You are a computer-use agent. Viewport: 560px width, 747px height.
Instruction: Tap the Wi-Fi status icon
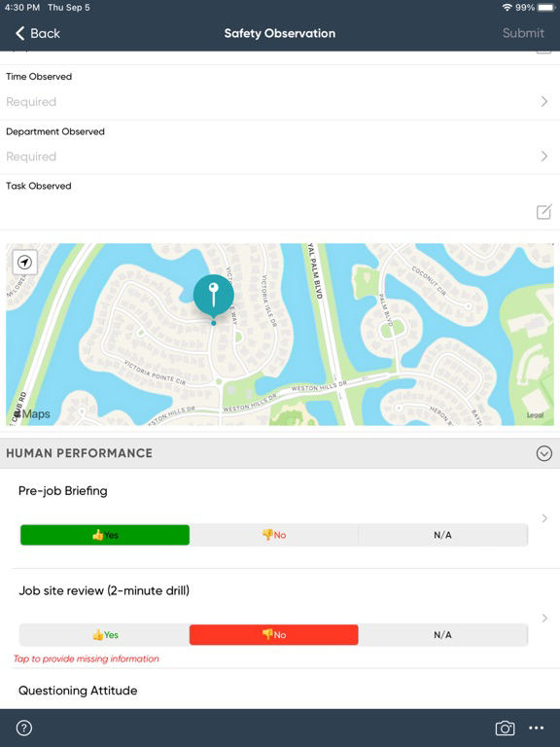tap(507, 8)
